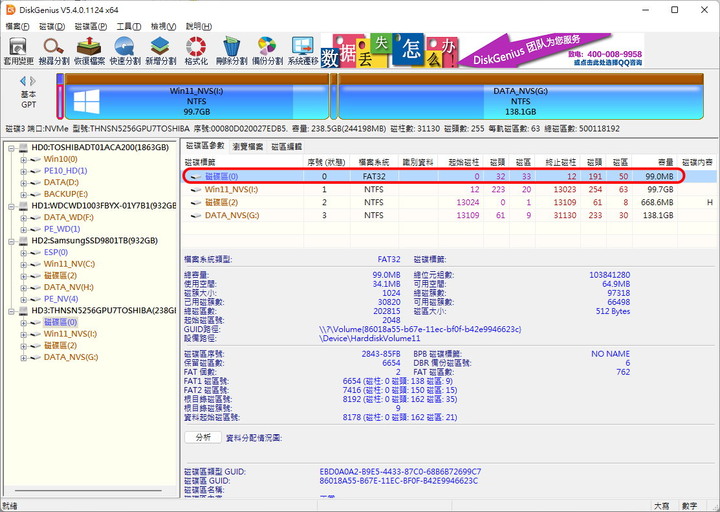Image resolution: width=720 pixels, height=512 pixels.
Task: Click the \Device\HarddiskVolume11 path text
Action: (x=370, y=338)
